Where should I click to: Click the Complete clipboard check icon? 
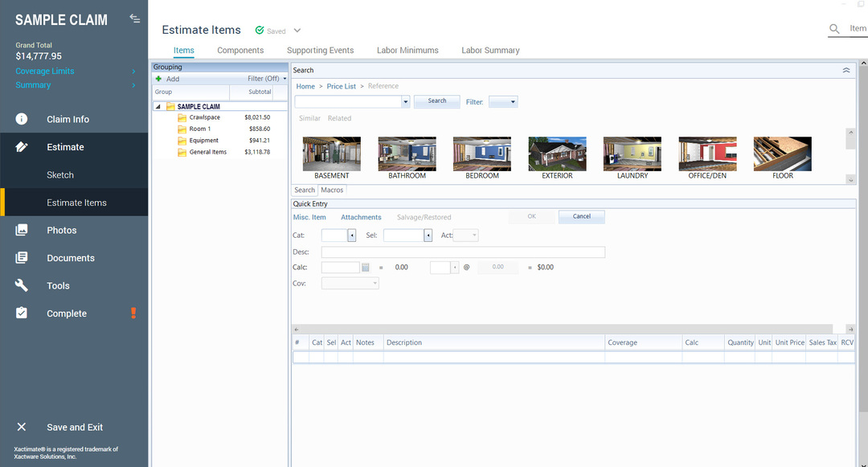tap(22, 313)
